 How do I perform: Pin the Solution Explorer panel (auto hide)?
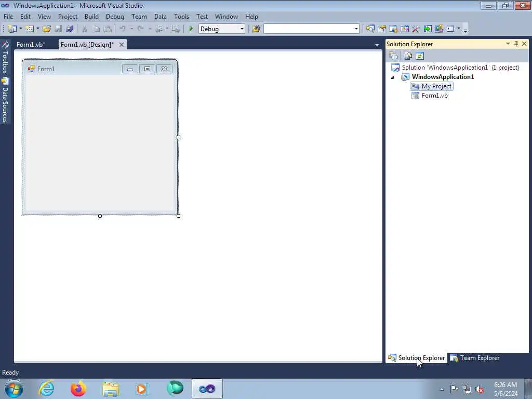point(516,44)
